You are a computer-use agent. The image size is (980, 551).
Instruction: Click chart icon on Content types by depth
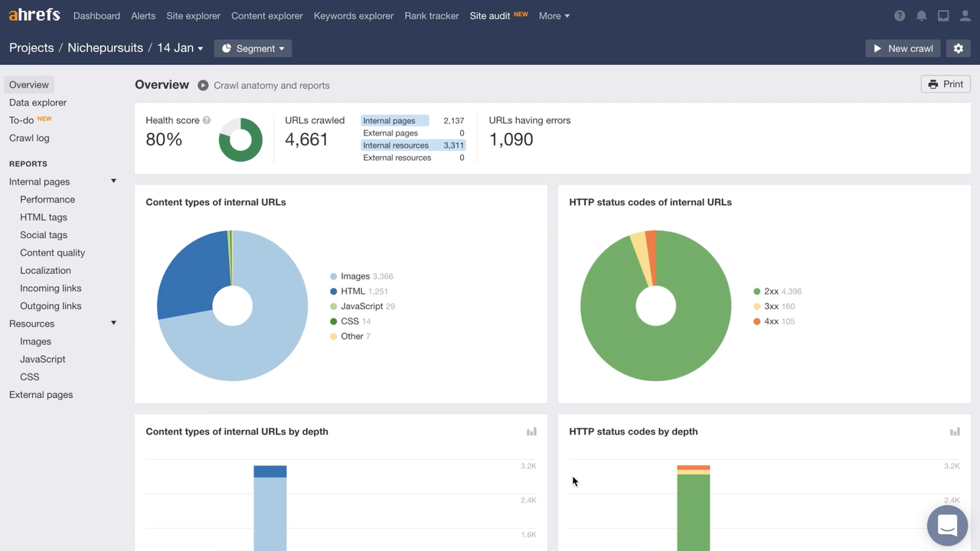pyautogui.click(x=531, y=432)
